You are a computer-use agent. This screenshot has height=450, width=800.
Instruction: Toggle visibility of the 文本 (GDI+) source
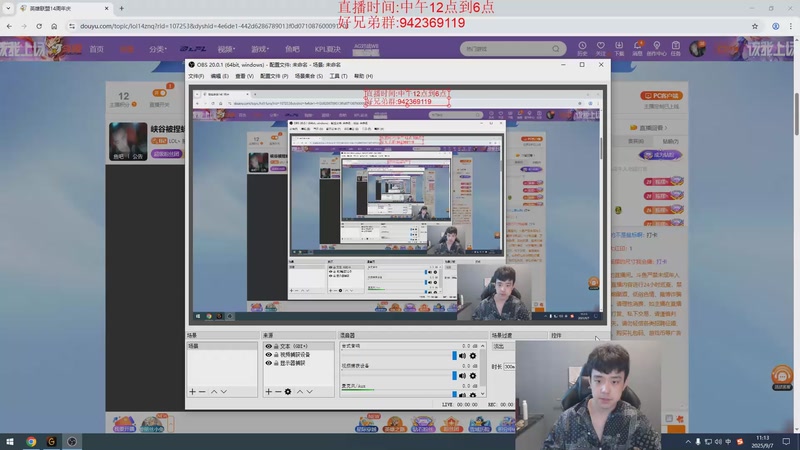click(x=268, y=346)
